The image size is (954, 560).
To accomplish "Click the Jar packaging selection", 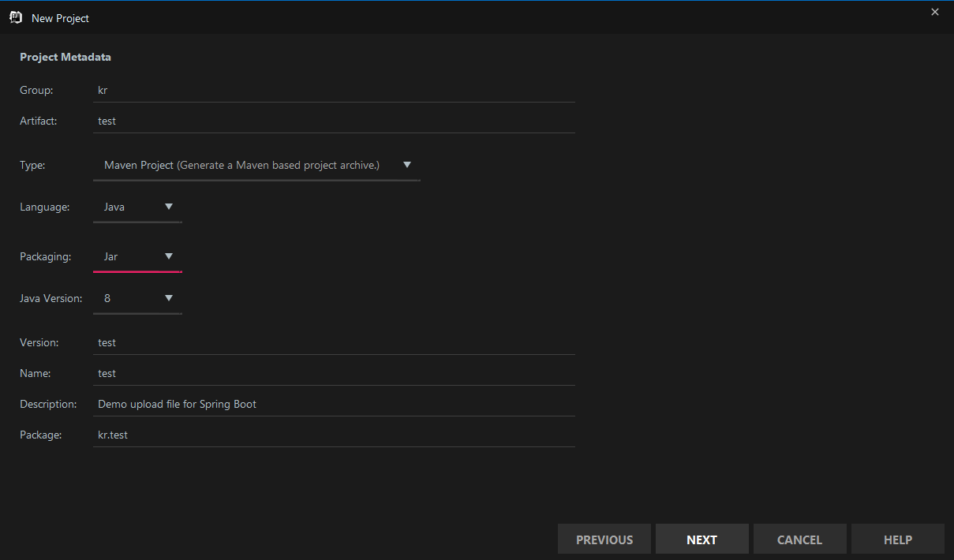I will pyautogui.click(x=111, y=256).
